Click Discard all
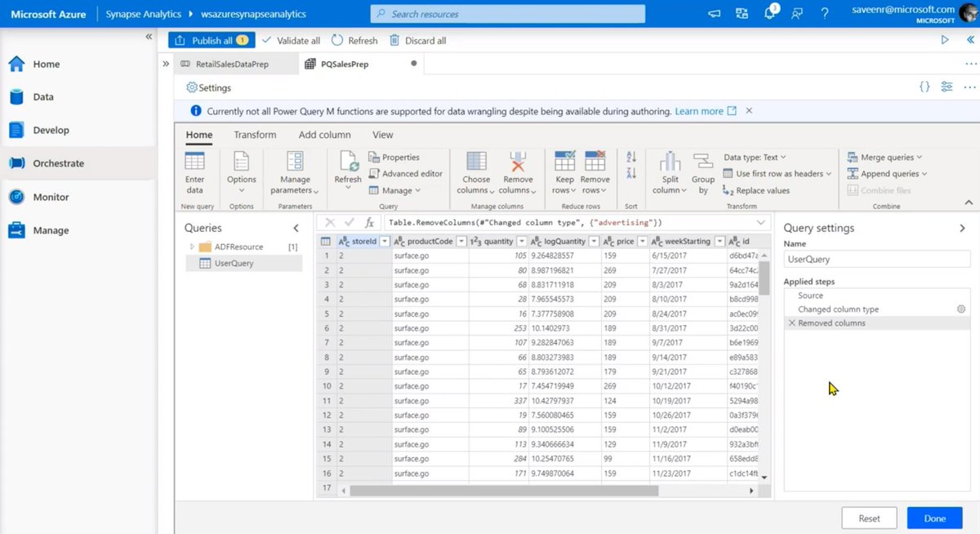 (418, 40)
